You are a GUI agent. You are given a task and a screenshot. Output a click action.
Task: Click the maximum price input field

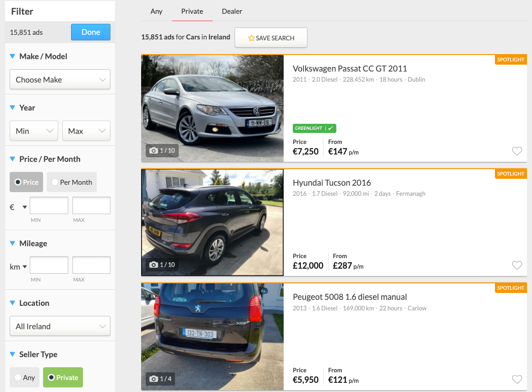click(x=91, y=205)
